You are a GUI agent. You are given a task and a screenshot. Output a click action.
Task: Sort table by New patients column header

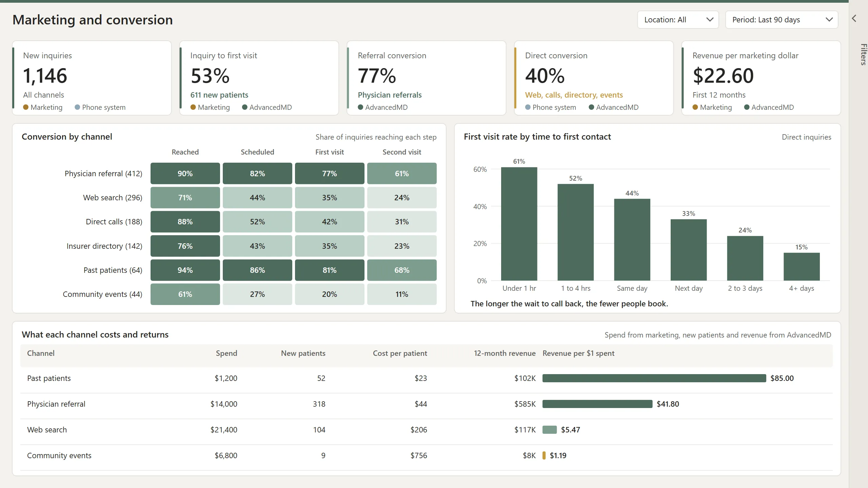[303, 353]
